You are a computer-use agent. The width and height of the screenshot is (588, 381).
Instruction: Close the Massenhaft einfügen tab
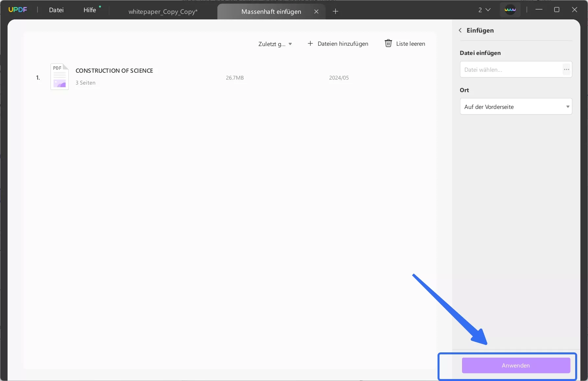point(316,12)
